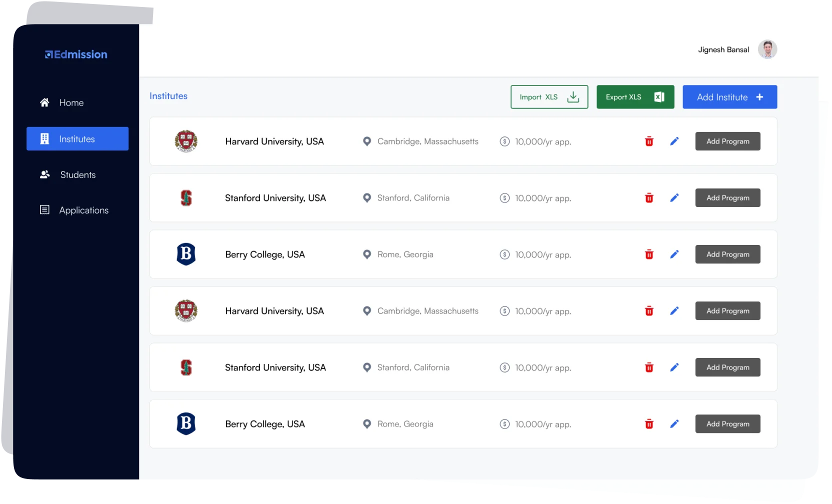Edit the first Stanford University entry
Image resolution: width=832 pixels, height=504 pixels.
pos(674,198)
